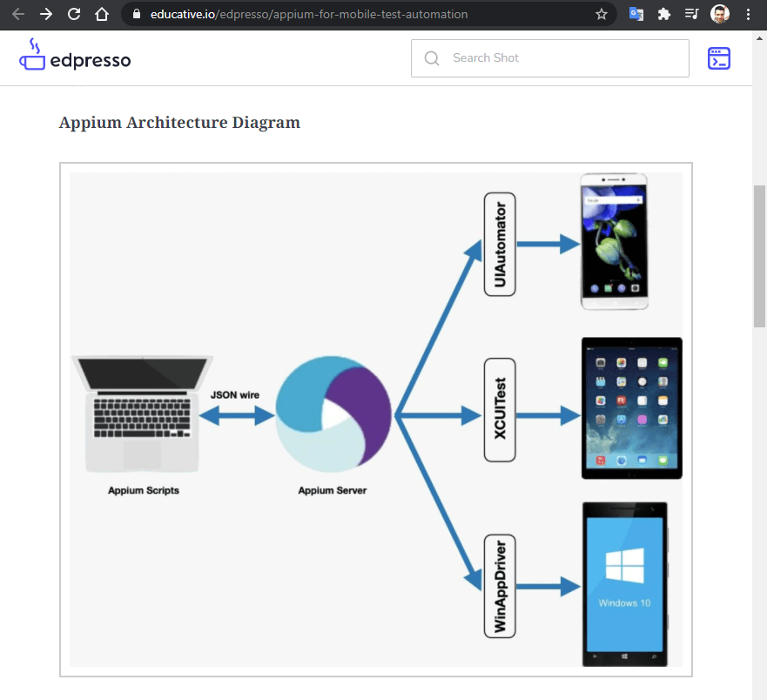Image resolution: width=767 pixels, height=700 pixels.
Task: Click the JSON wire label
Action: click(235, 394)
